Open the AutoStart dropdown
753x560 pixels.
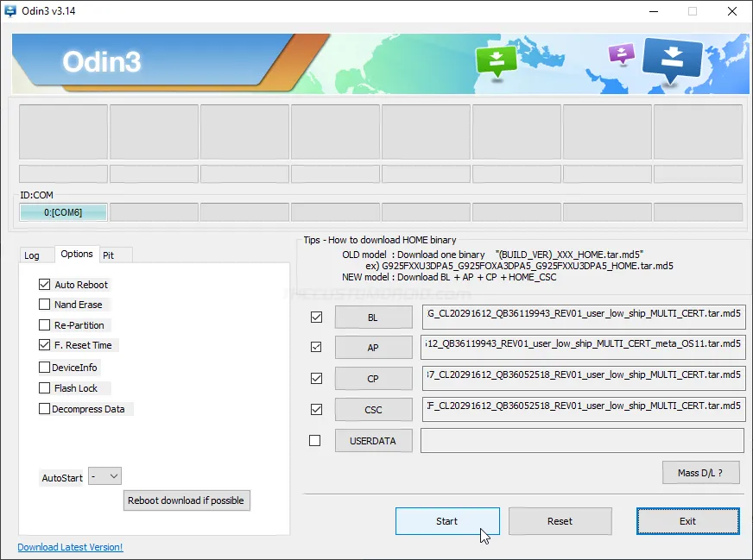(104, 475)
